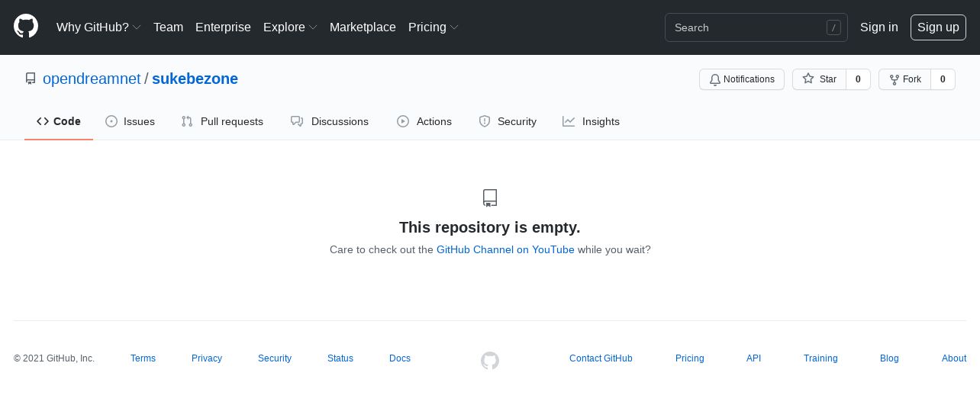The height and width of the screenshot is (408, 980).
Task: Select the Code tab
Action: (59, 121)
